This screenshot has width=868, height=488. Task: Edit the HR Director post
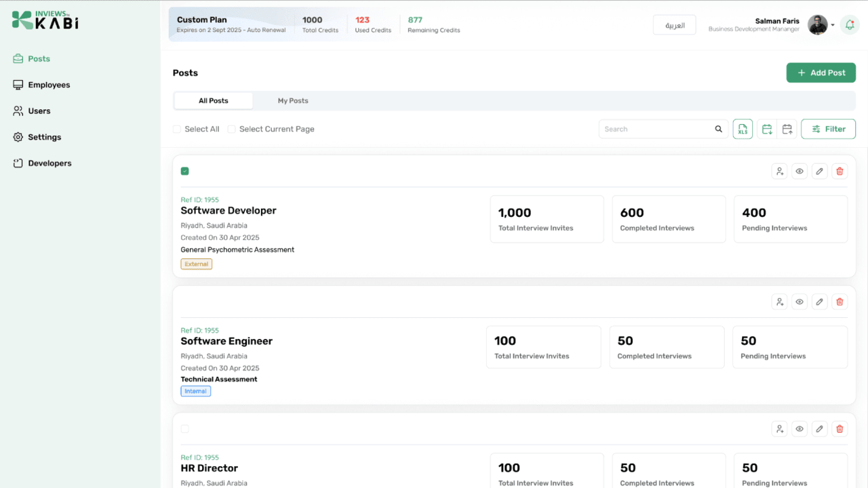tap(820, 428)
